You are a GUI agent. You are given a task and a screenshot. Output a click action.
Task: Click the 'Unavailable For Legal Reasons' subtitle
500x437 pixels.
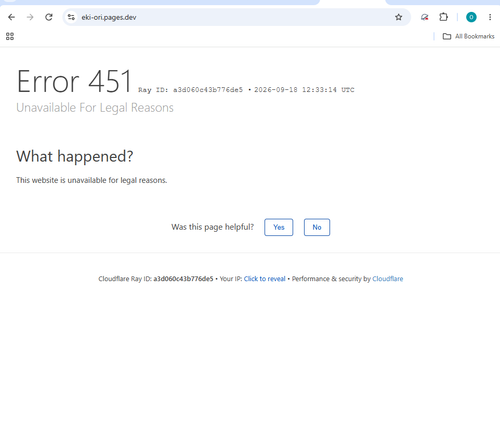[x=95, y=108]
